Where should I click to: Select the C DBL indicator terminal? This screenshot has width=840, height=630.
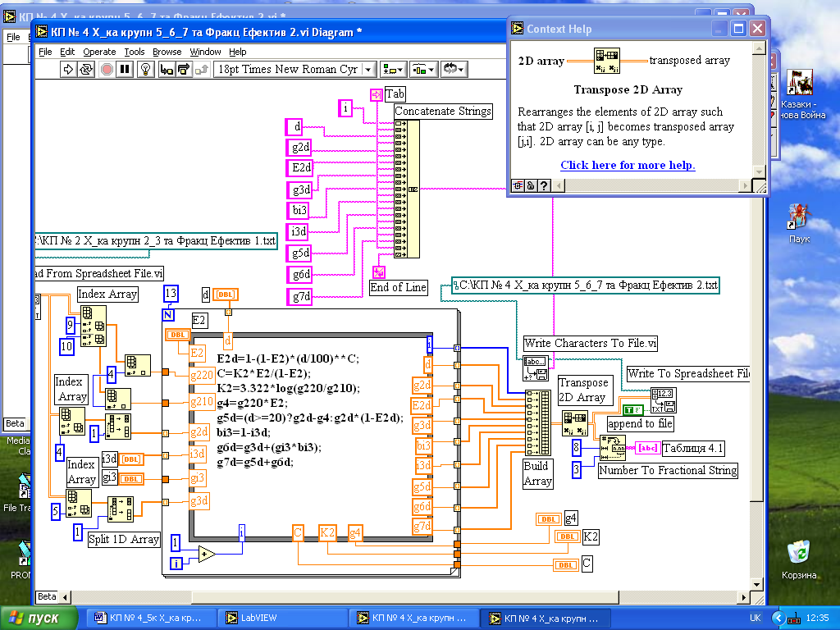566,564
